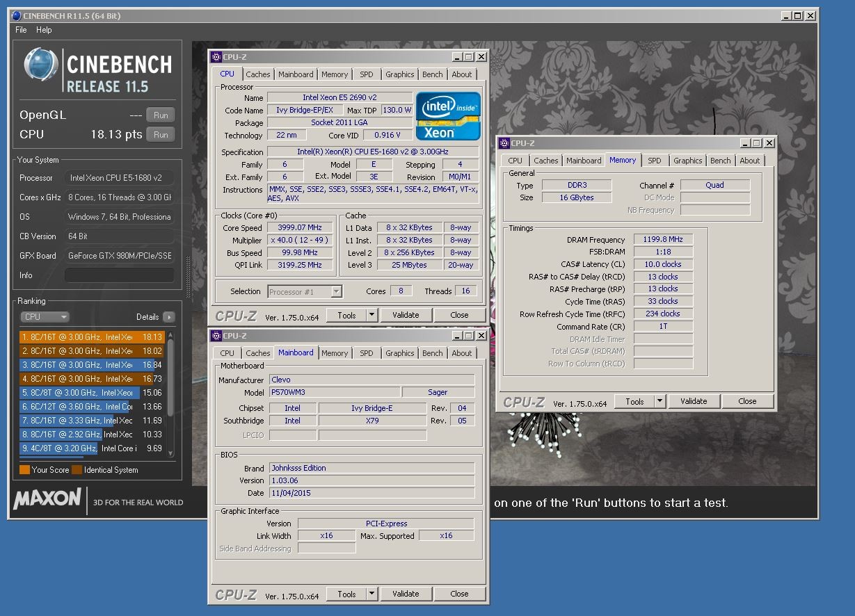855x616 pixels.
Task: Select ranking entry 8 scoring 10.33
Action: click(92, 435)
